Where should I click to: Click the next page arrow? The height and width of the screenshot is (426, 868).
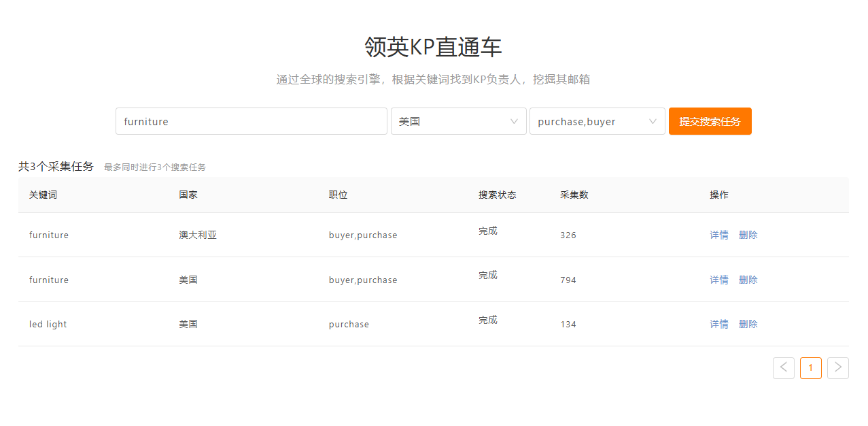click(838, 368)
